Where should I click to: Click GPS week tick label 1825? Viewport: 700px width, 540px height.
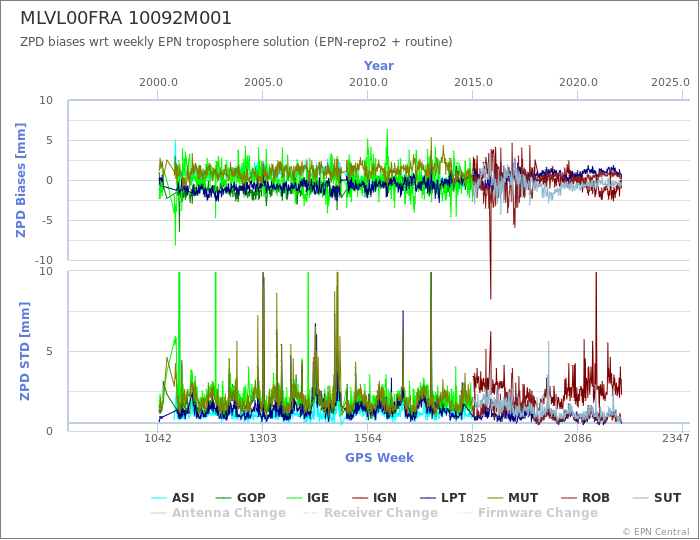coord(473,438)
